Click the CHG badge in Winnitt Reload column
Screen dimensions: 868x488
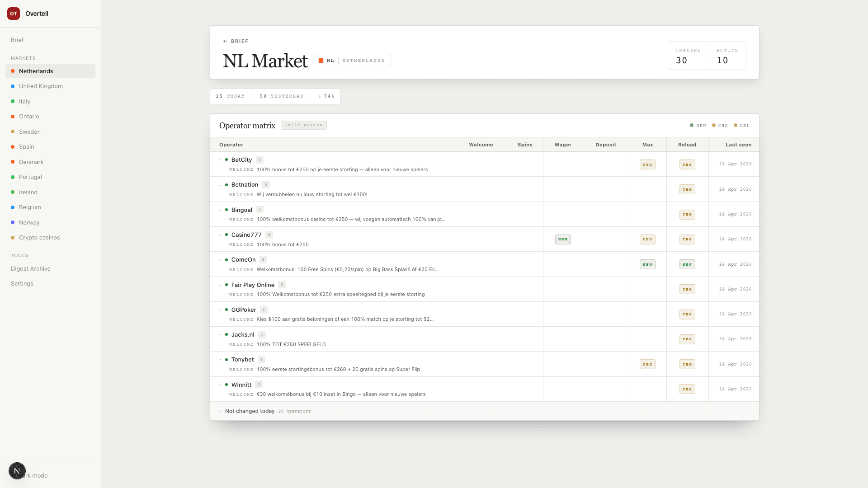[687, 389]
